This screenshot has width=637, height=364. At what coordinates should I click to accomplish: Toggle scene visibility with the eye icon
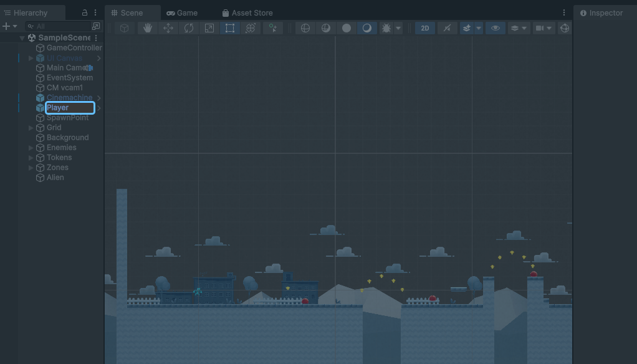[496, 27]
